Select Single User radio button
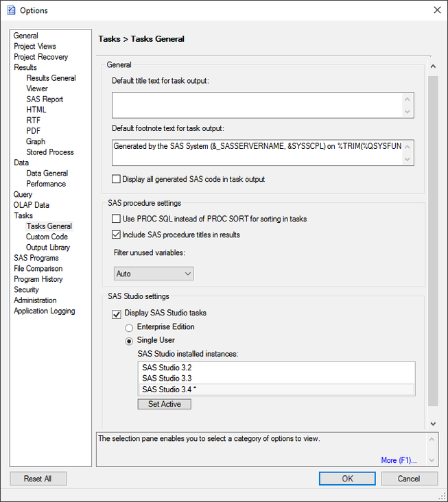This screenshot has height=502, width=448. (129, 342)
